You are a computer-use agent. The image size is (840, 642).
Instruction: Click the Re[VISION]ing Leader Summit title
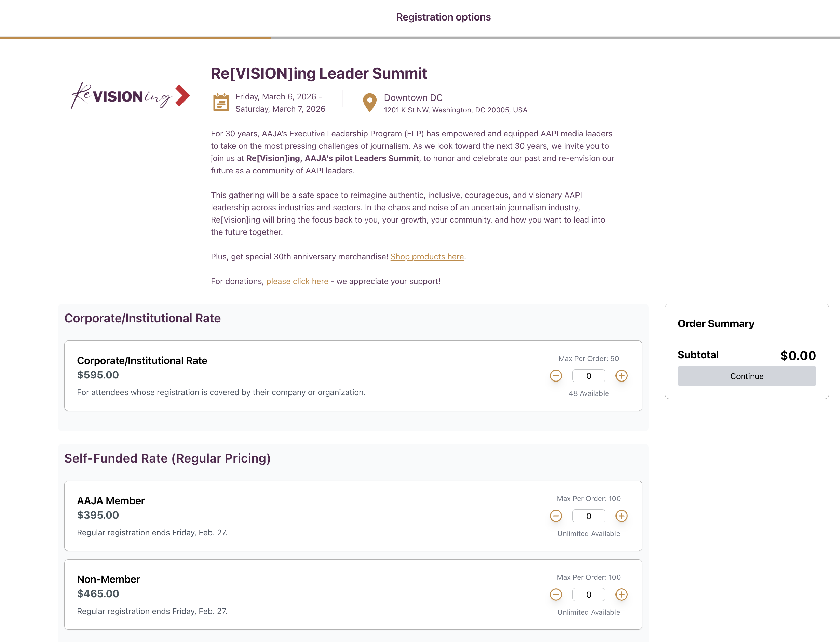coord(319,73)
